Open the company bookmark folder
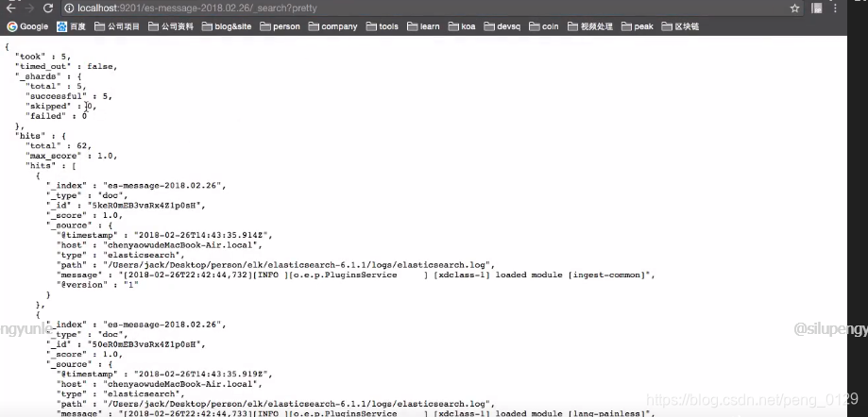868x417 pixels. [x=332, y=26]
